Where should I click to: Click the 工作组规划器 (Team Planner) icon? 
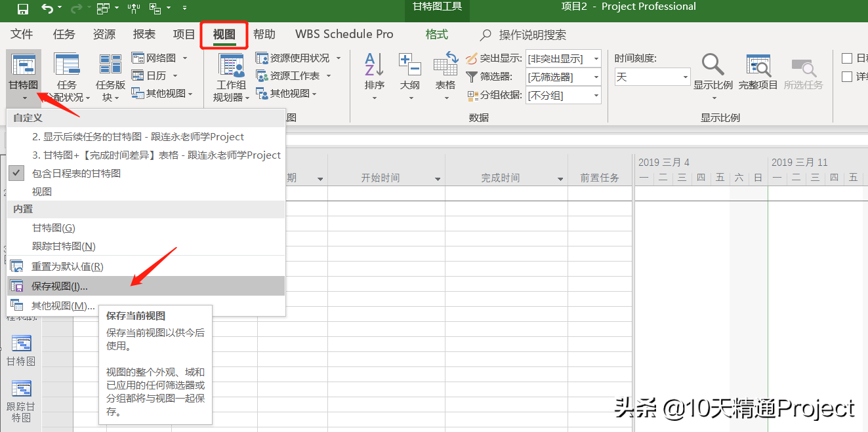pyautogui.click(x=231, y=66)
